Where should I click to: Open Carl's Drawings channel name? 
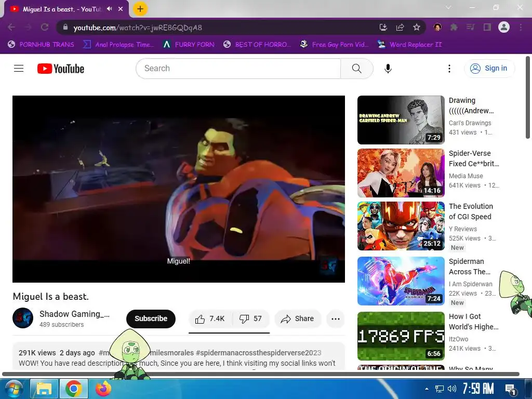470,123
